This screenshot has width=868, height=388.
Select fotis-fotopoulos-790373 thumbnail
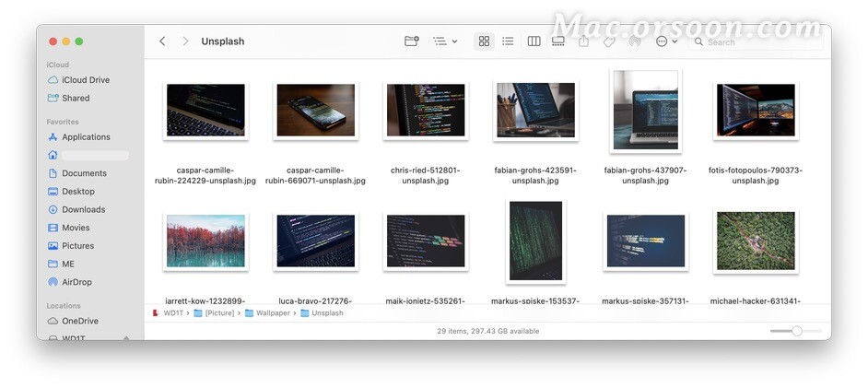tap(756, 111)
